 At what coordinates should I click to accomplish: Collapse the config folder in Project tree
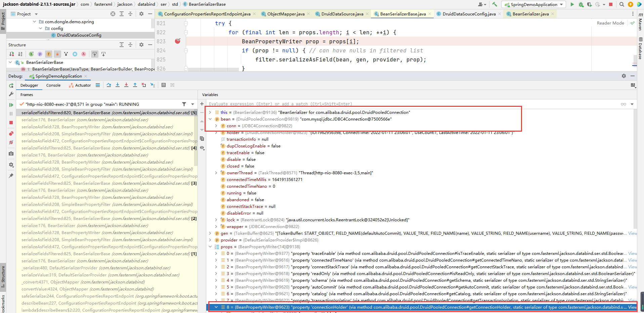click(41, 28)
